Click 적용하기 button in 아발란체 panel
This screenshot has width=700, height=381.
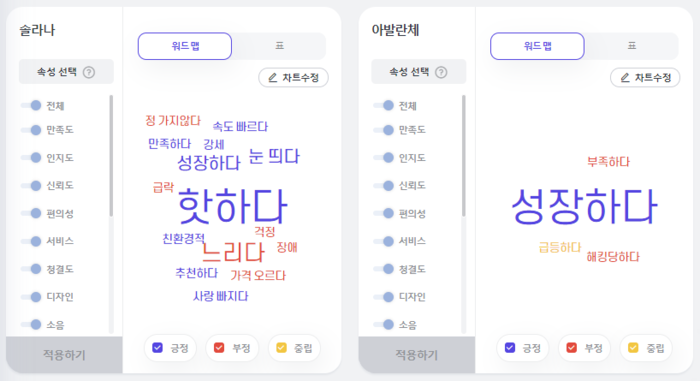[x=417, y=355]
